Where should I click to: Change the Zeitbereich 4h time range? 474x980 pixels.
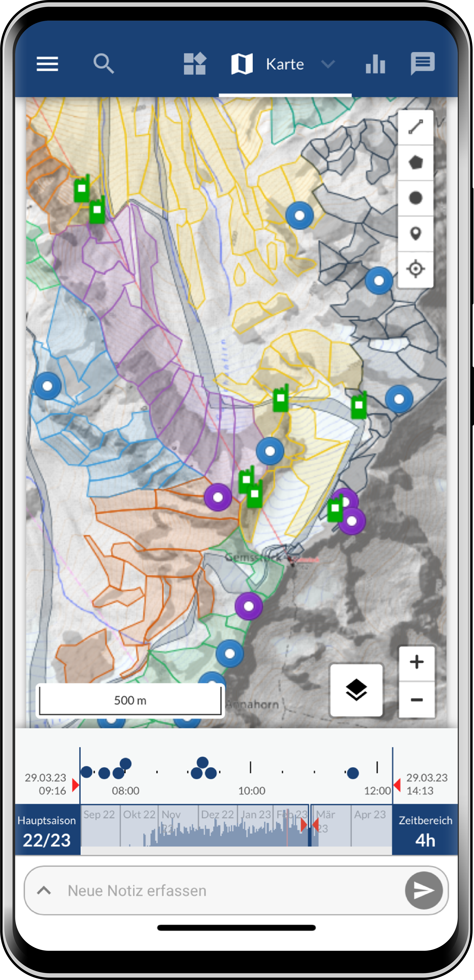[x=425, y=830]
